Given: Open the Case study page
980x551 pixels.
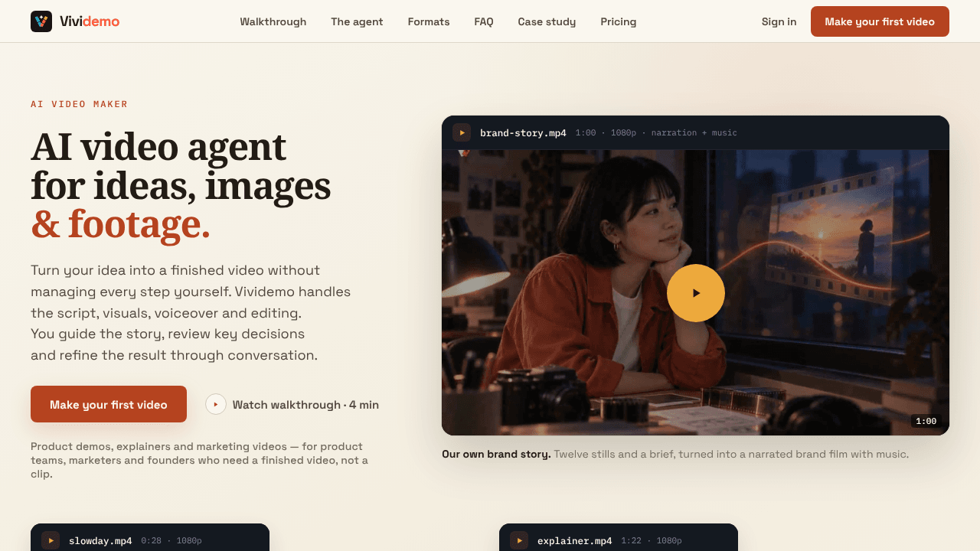Looking at the screenshot, I should click(x=547, y=21).
